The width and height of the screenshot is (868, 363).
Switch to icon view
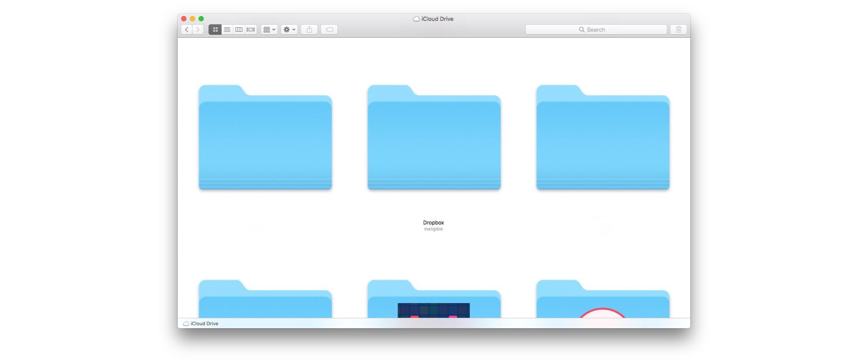pyautogui.click(x=215, y=30)
